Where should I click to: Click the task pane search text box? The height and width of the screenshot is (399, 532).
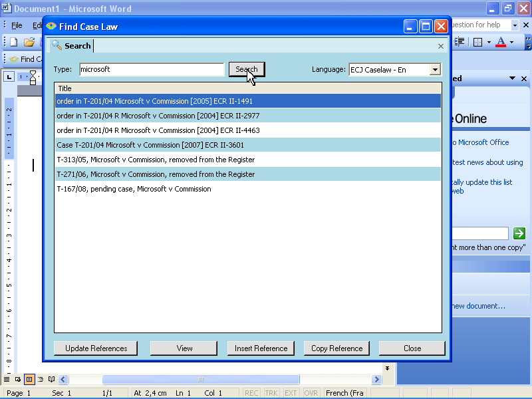[x=480, y=233]
